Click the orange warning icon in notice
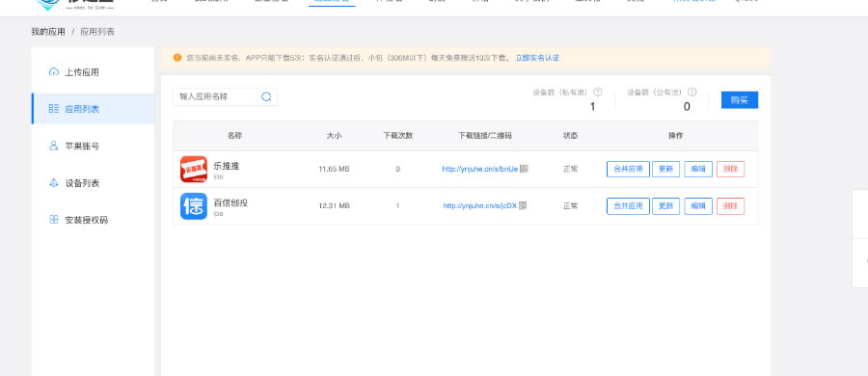Image resolution: width=868 pixels, height=376 pixels. click(x=177, y=58)
